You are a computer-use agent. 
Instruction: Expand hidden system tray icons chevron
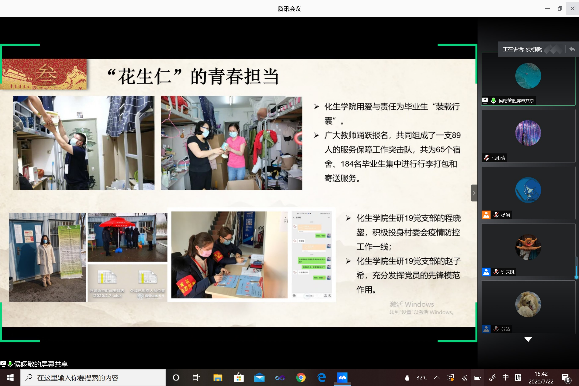click(436, 378)
